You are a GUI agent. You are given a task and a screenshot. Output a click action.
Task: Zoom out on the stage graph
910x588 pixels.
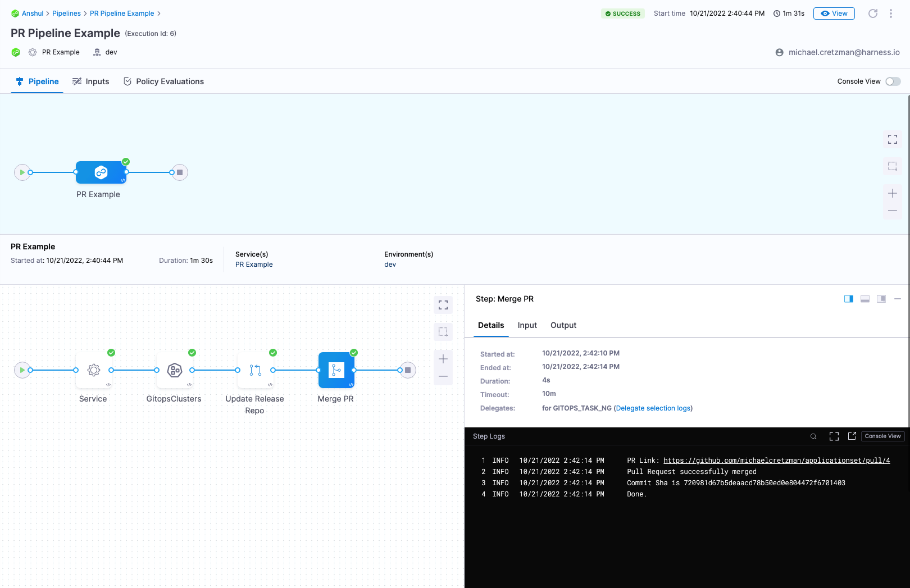[893, 211]
